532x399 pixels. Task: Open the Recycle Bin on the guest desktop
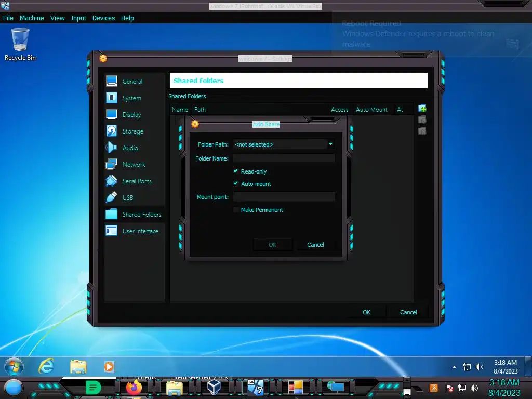(20, 45)
